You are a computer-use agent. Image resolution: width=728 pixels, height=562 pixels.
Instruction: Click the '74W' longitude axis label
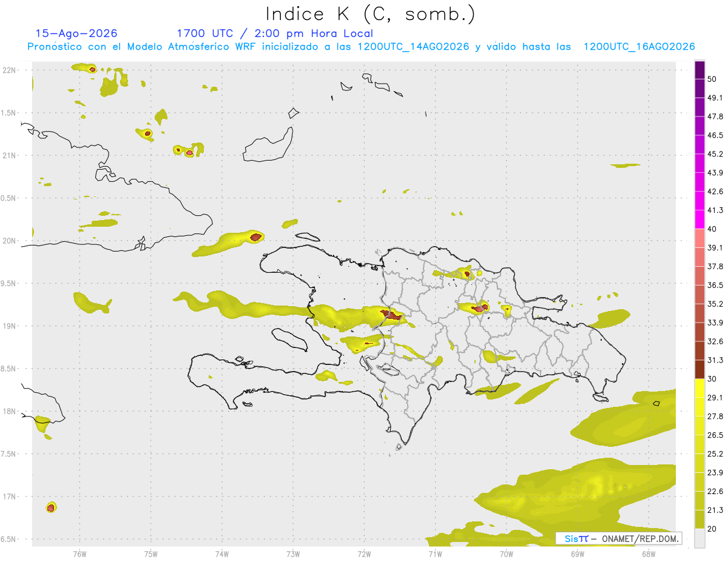tap(222, 554)
